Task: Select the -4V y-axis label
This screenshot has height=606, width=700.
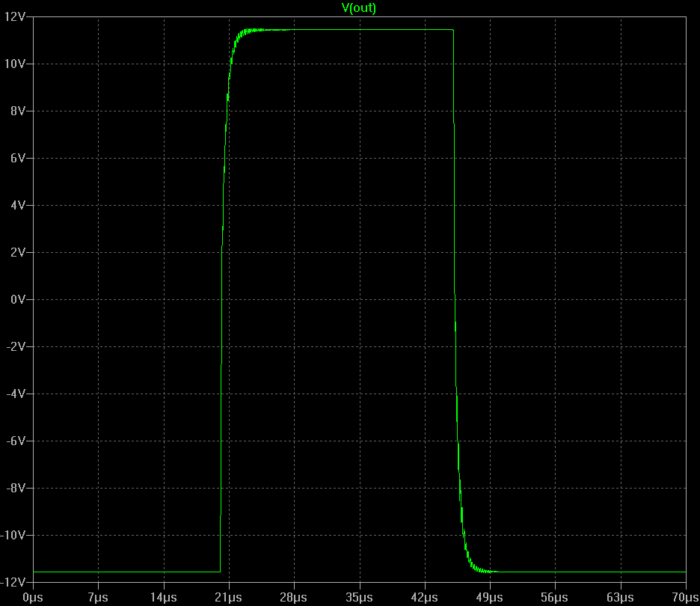Action: [16, 394]
